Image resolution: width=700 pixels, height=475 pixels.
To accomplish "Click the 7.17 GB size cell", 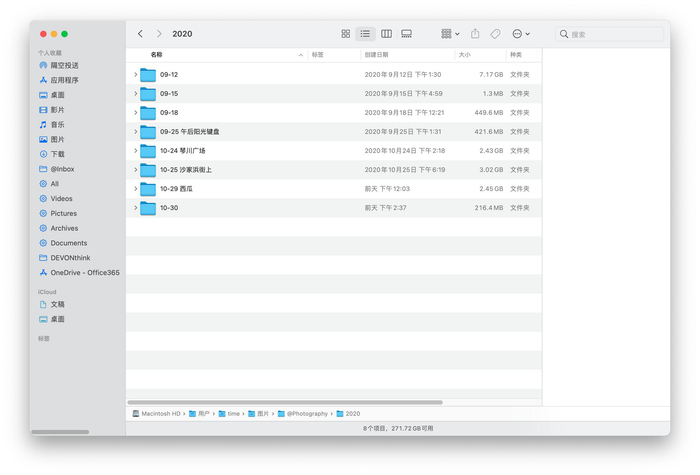I will click(x=491, y=75).
